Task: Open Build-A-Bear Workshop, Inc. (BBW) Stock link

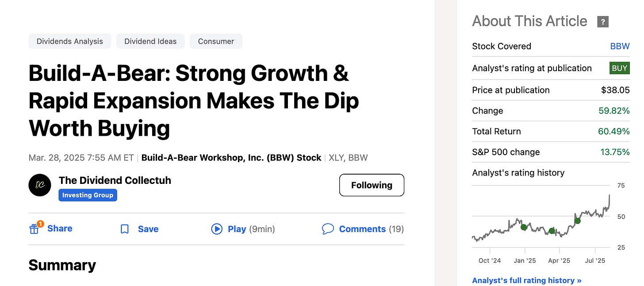Action: (231, 158)
